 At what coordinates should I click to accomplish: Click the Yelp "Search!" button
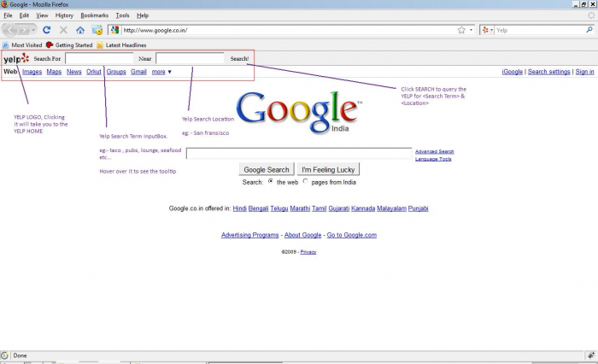click(x=239, y=58)
